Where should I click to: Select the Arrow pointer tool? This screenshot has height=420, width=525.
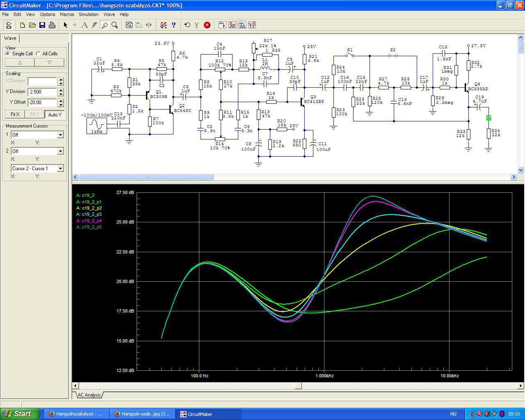click(65, 25)
